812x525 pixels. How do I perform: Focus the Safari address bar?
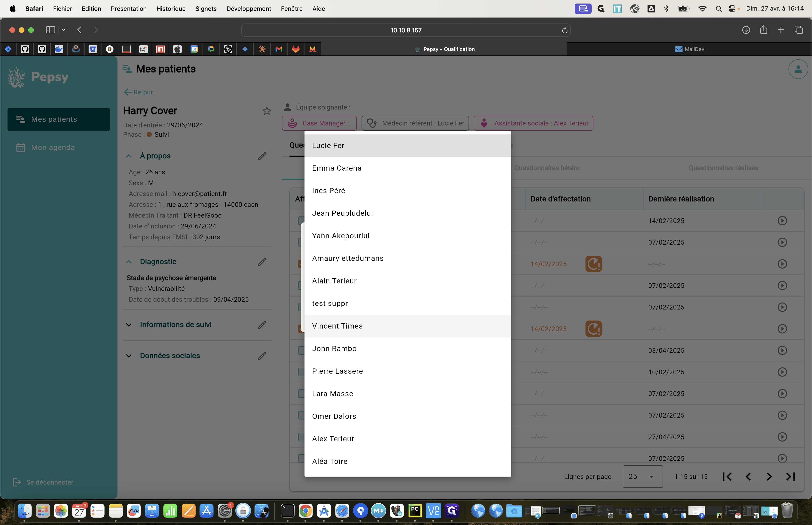pos(406,30)
